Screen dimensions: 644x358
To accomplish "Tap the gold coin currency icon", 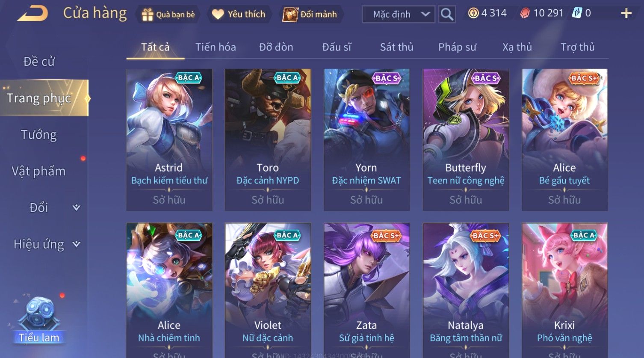I will (473, 13).
